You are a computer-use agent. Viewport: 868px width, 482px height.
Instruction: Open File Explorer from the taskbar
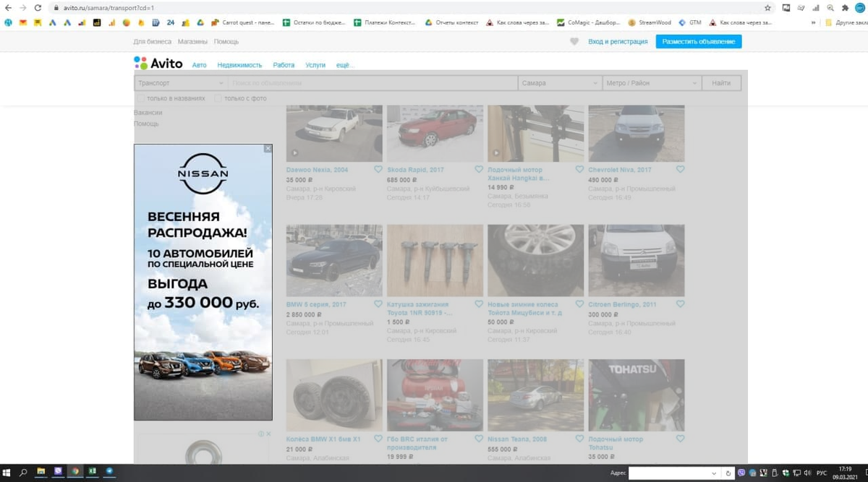click(41, 472)
